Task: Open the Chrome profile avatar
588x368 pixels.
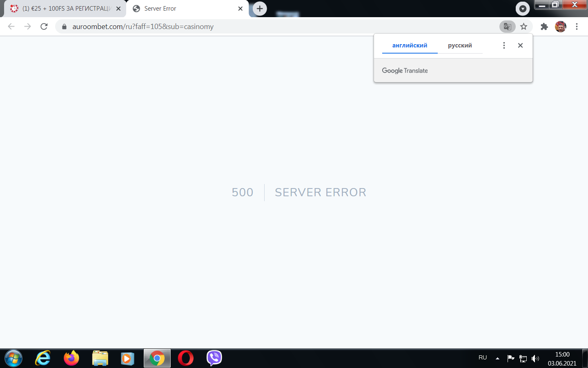Action: (x=560, y=27)
